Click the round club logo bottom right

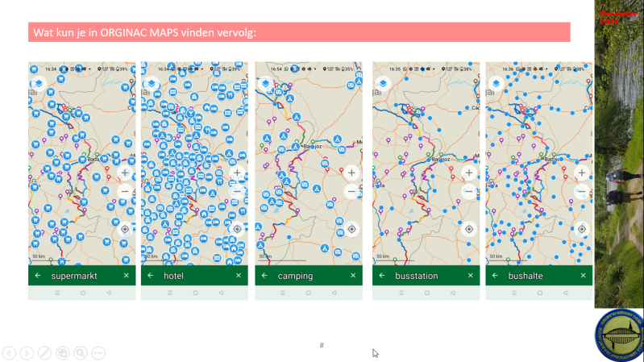point(620,335)
